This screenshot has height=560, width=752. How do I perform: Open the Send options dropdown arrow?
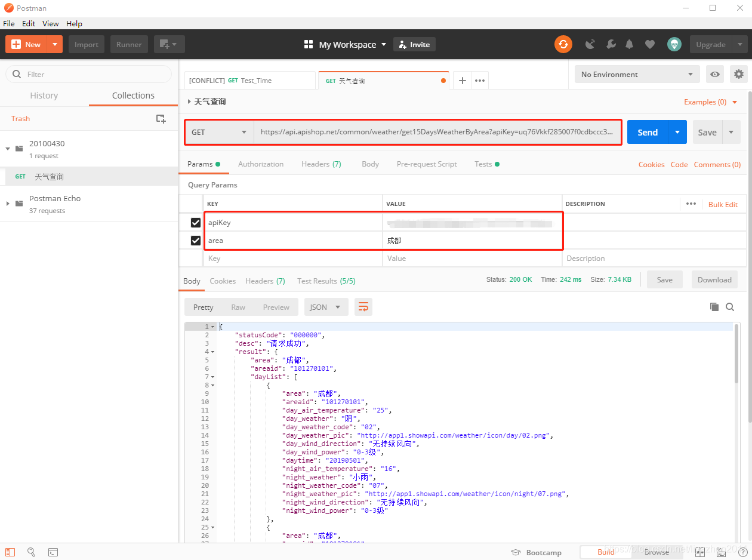click(x=677, y=132)
